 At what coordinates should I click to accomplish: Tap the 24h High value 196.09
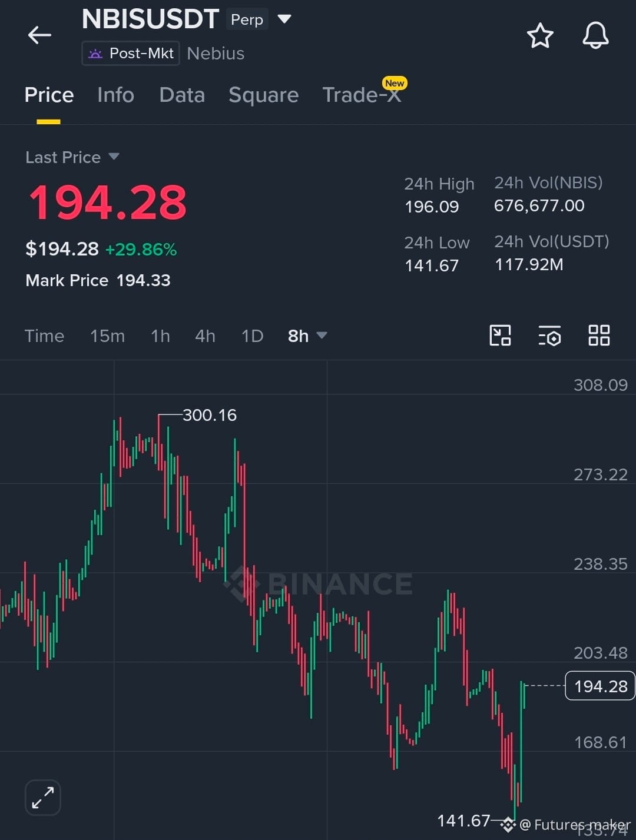point(432,207)
